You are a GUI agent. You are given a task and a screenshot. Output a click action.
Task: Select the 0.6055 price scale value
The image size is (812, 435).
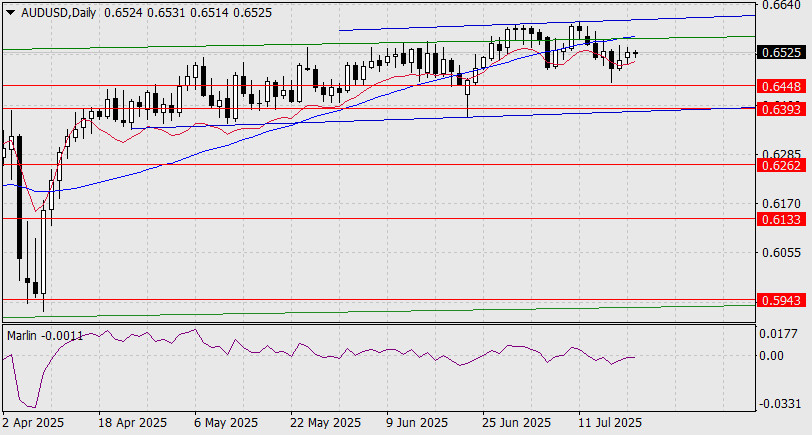tap(781, 252)
